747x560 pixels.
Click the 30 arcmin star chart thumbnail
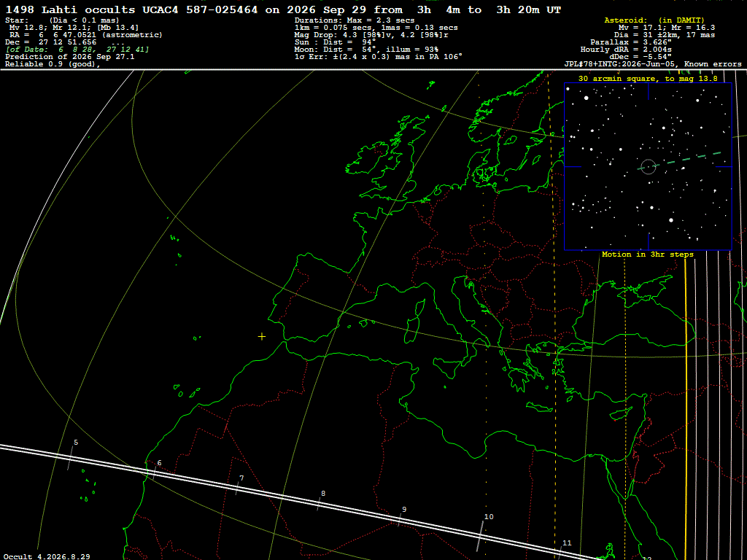648,167
